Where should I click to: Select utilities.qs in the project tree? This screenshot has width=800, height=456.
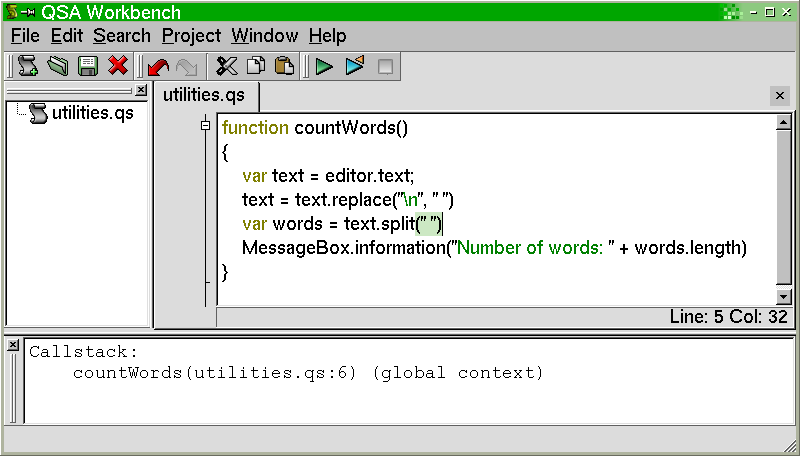[92, 113]
